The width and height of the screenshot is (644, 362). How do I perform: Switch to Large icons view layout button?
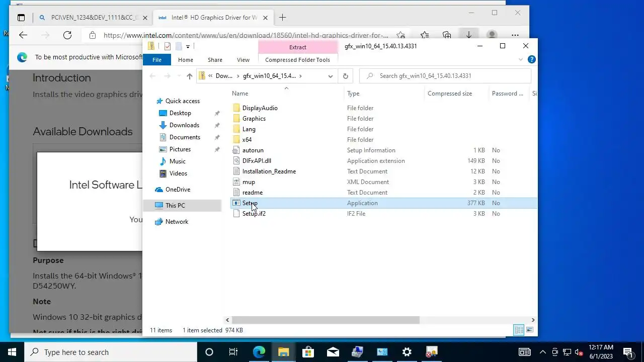tap(529, 330)
